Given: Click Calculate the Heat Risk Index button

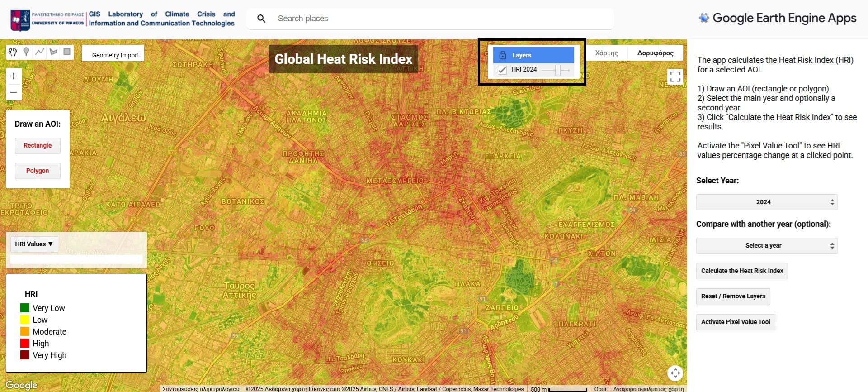Looking at the screenshot, I should point(742,271).
